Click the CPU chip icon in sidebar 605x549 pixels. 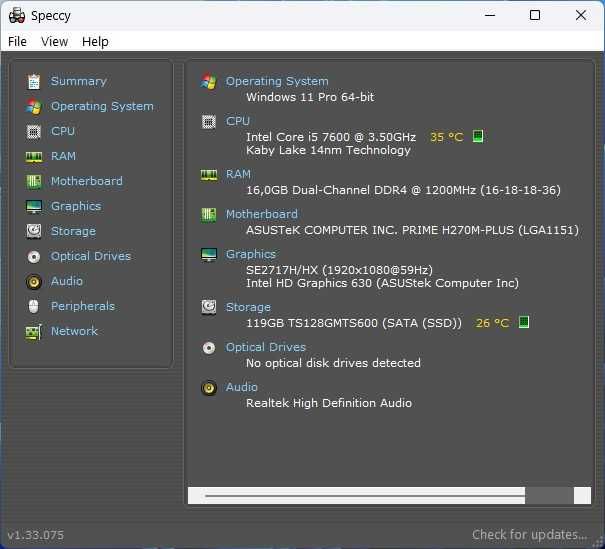point(34,132)
